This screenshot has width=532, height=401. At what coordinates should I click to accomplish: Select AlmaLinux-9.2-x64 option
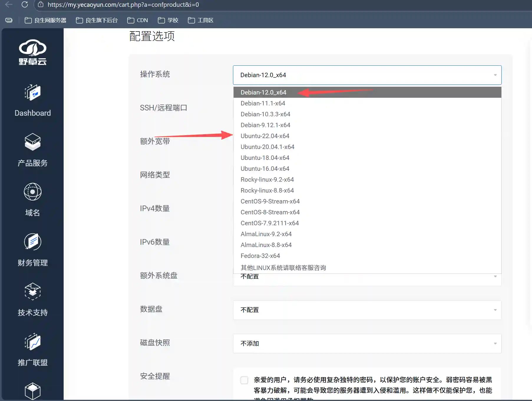367,234
